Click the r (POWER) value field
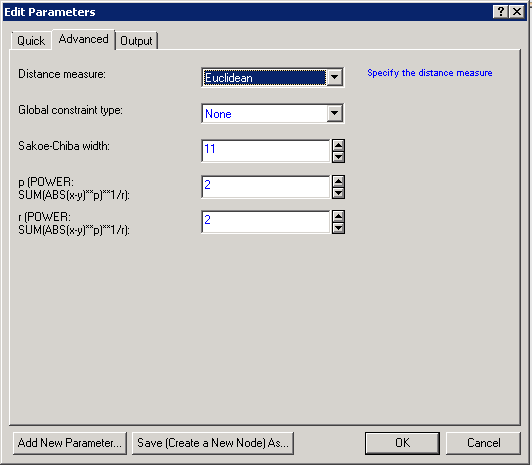The height and width of the screenshot is (465, 532). (x=266, y=222)
